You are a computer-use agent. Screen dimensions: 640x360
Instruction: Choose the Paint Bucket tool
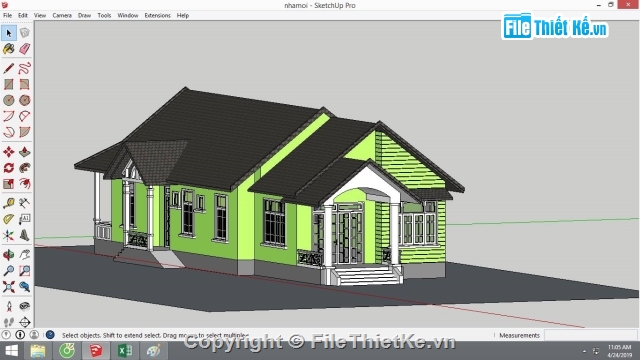[x=9, y=49]
